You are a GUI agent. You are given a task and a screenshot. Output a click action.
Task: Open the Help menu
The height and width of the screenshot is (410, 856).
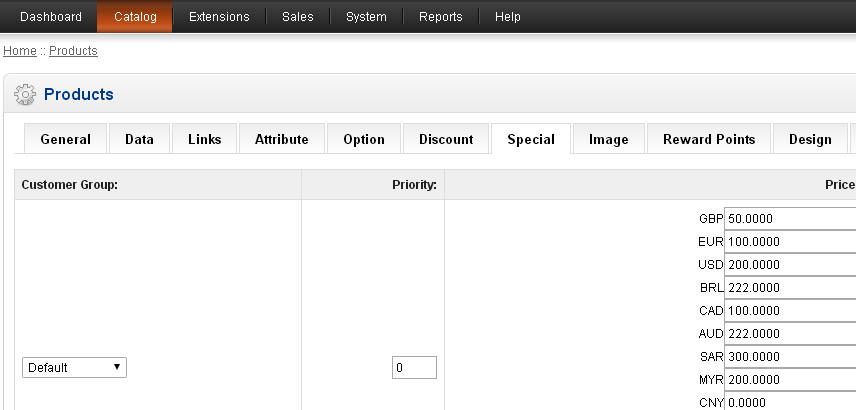(508, 17)
